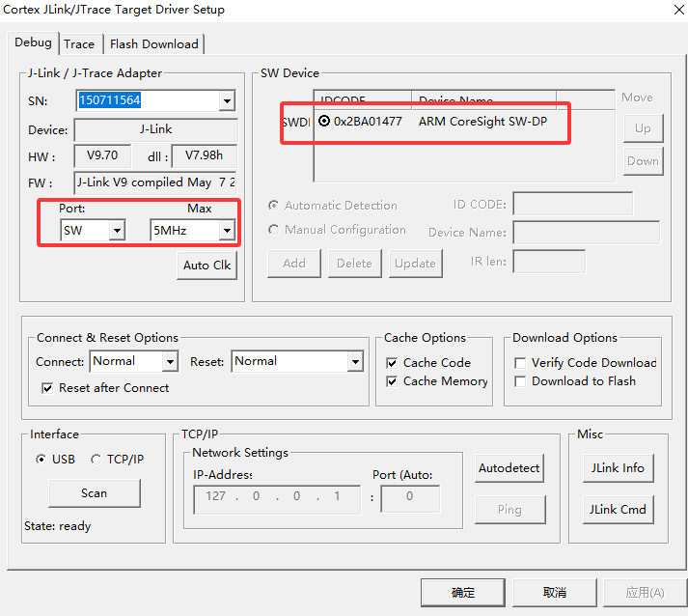Expand the SN serial number dropdown
The image size is (688, 616).
coord(227,100)
